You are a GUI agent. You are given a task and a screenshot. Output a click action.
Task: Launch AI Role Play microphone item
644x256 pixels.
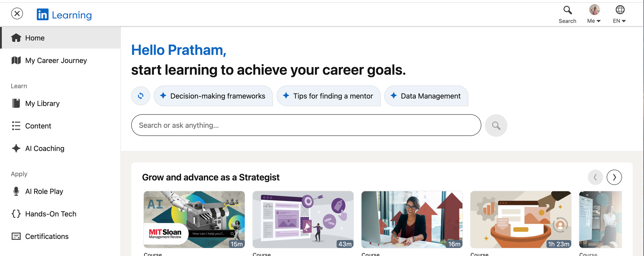pyautogui.click(x=61, y=191)
